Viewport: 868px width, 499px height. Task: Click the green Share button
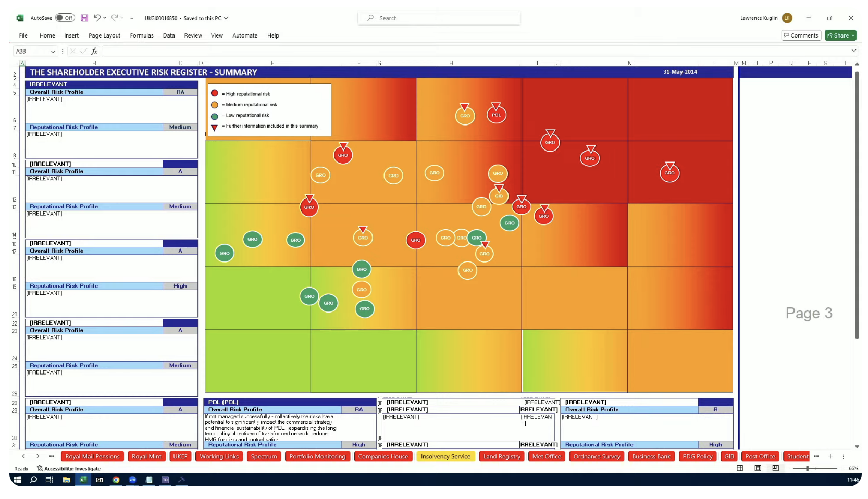coord(840,35)
